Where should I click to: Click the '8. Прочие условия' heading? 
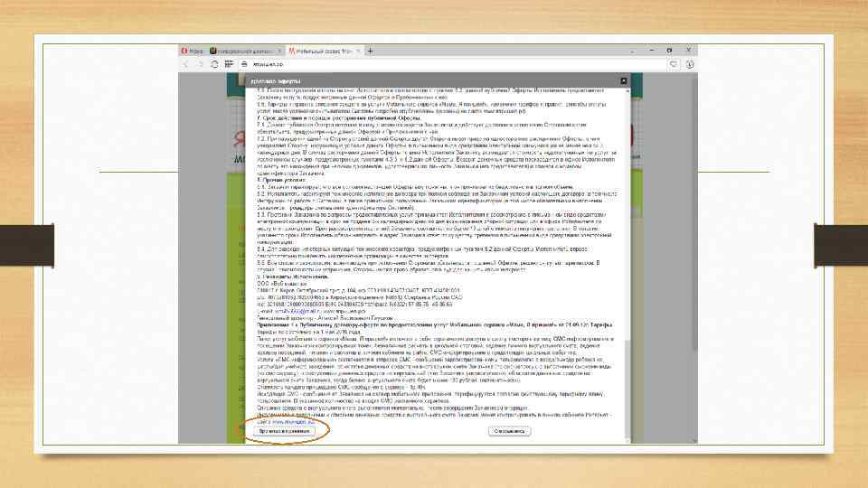pyautogui.click(x=281, y=181)
